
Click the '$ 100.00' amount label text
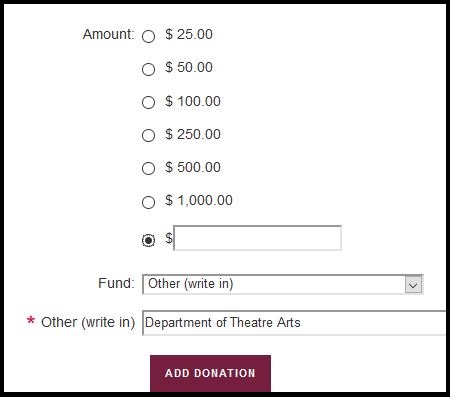[x=193, y=101]
